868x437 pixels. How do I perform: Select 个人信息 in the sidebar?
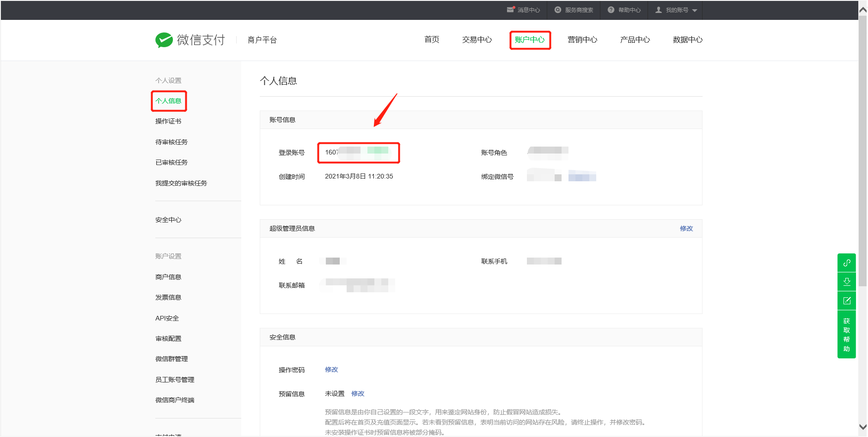168,101
